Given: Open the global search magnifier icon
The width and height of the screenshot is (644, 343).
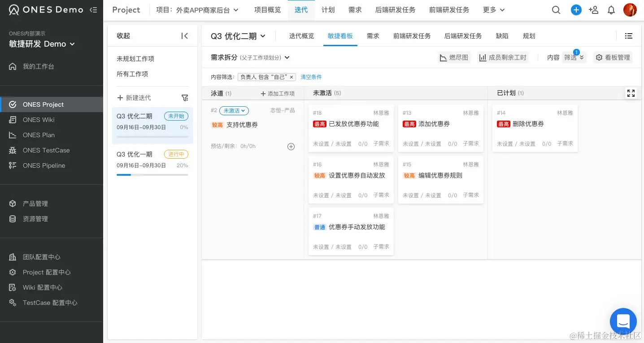Looking at the screenshot, I should 556,10.
